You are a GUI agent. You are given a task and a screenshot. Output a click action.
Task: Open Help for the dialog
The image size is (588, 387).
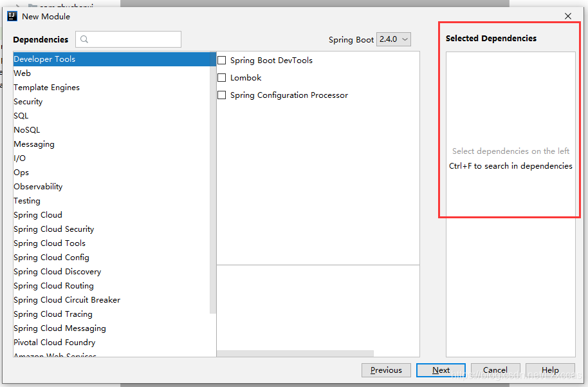tap(550, 370)
